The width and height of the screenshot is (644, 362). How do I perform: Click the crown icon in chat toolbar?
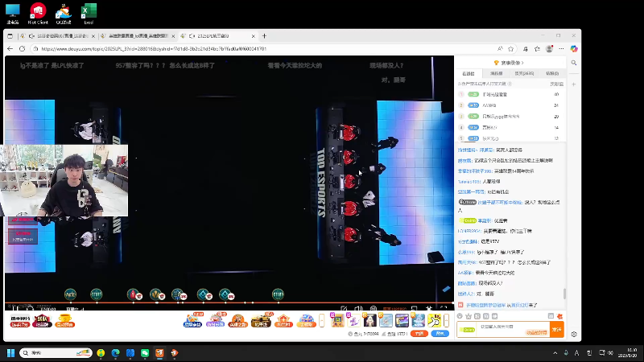(469, 316)
